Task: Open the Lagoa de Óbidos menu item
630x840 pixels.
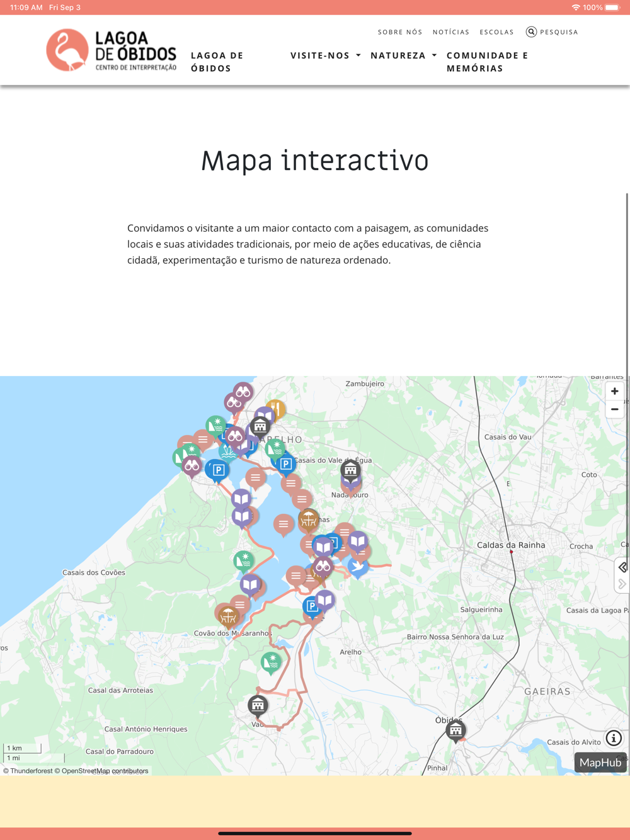Action: [217, 62]
